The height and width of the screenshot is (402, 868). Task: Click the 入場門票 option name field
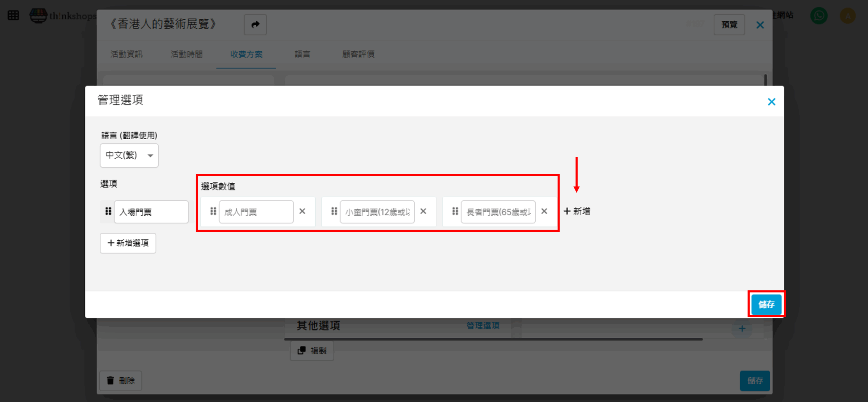151,212
